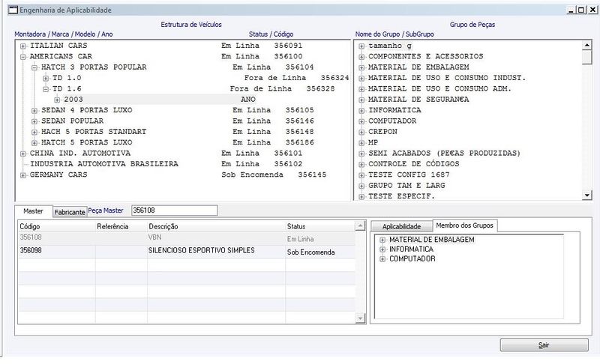
Task: Sort by the Referência column header
Action: 121,226
